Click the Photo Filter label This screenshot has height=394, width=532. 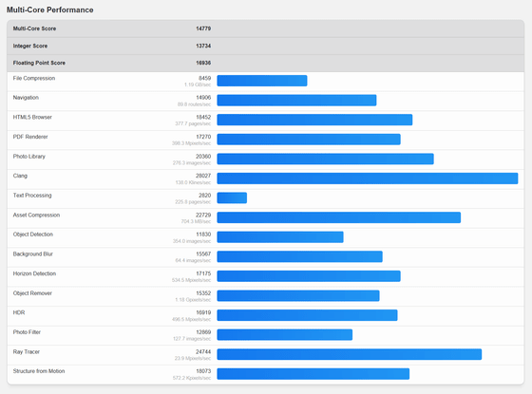coord(27,332)
